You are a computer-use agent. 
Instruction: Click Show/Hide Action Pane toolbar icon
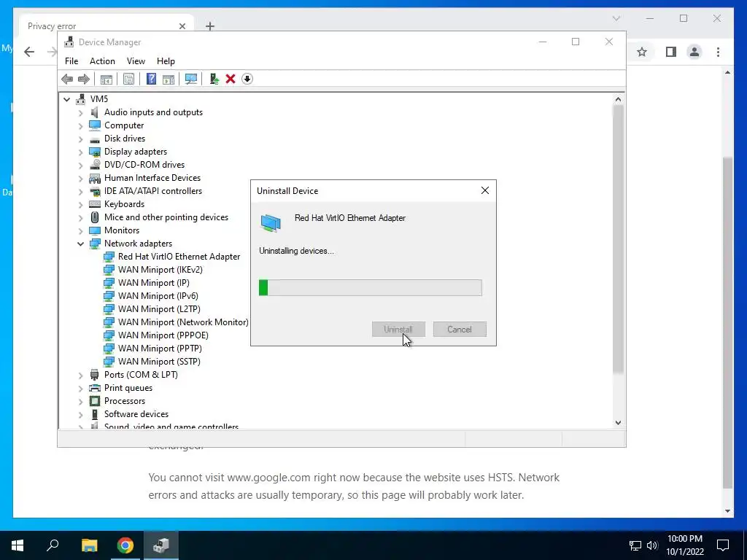coord(169,79)
